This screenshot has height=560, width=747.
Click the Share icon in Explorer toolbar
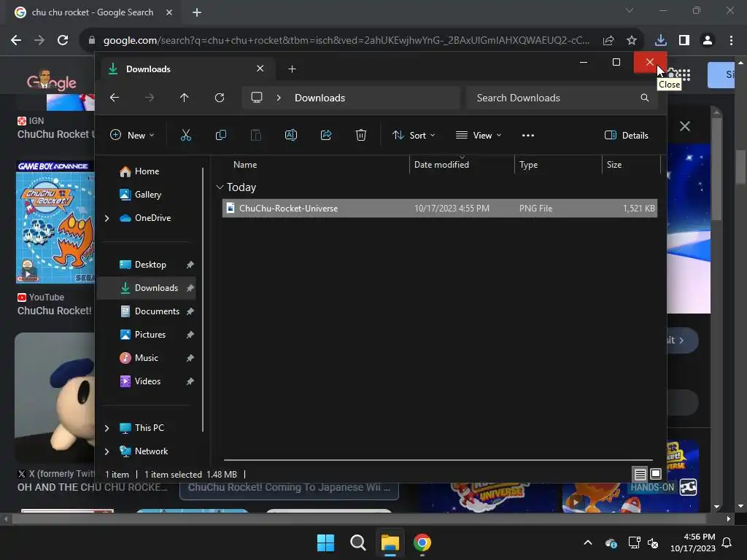(x=326, y=135)
